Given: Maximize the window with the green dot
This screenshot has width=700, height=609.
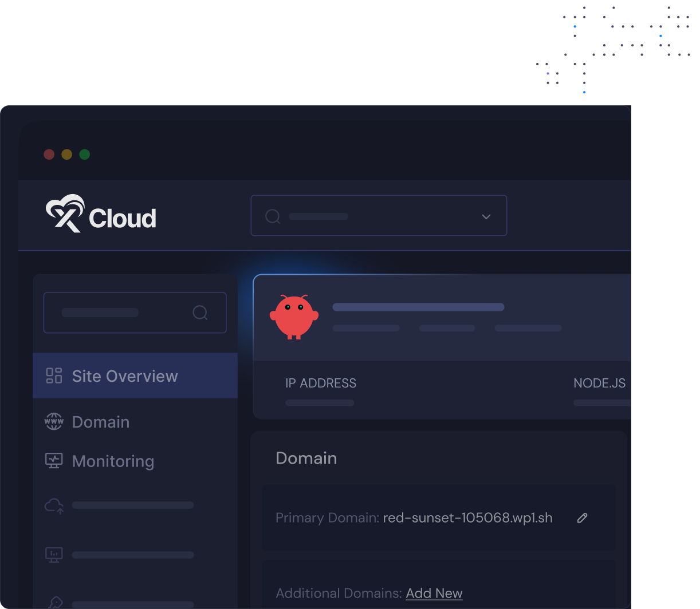Looking at the screenshot, I should coord(84,155).
